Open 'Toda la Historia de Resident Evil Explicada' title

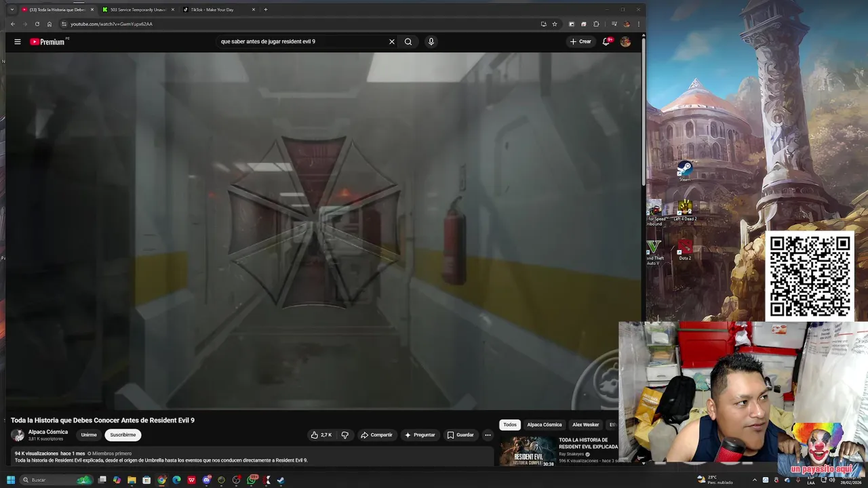pos(588,443)
